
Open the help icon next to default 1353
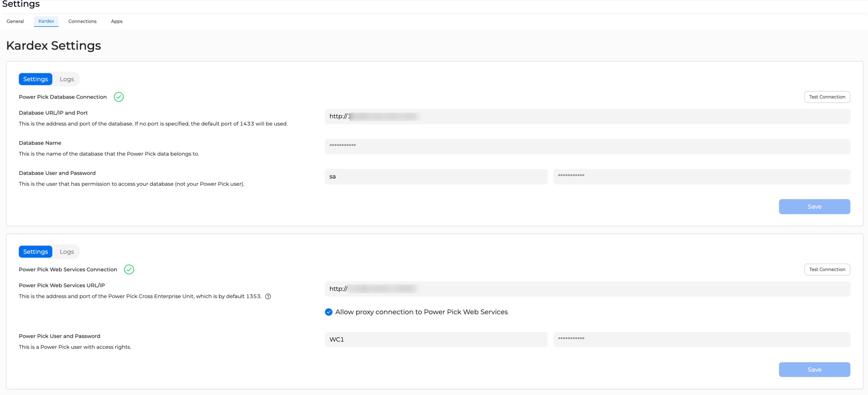point(268,297)
